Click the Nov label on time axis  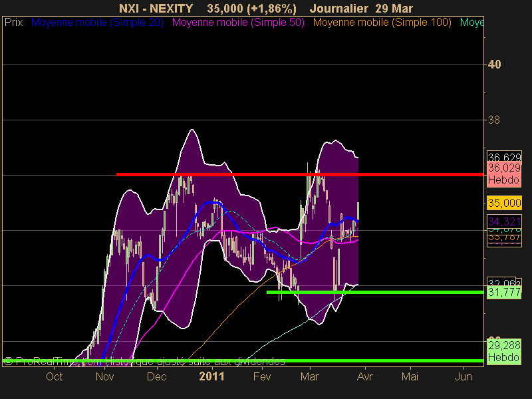pos(104,376)
